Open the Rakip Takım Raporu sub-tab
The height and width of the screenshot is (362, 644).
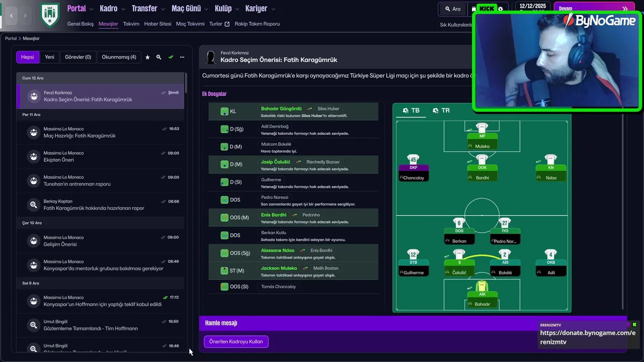tap(257, 24)
